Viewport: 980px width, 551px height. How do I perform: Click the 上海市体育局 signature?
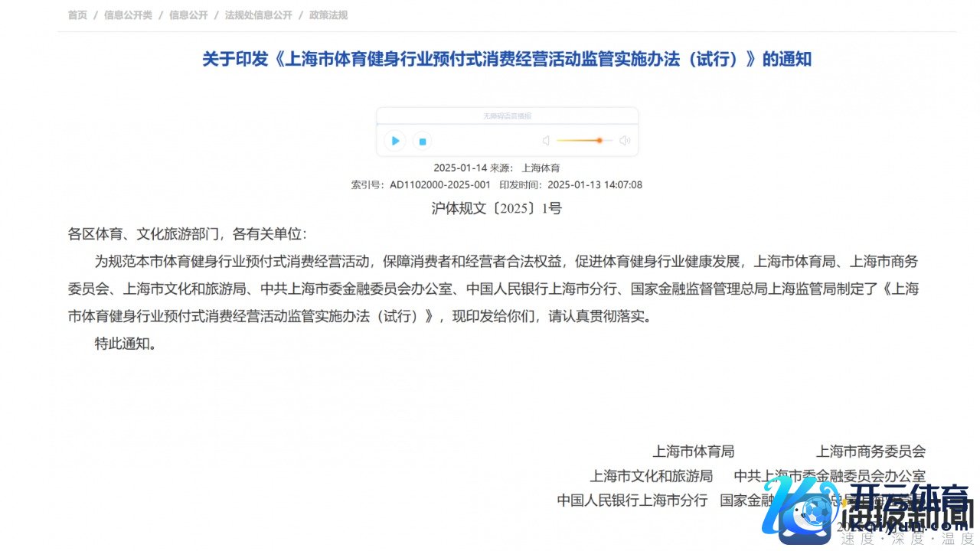693,452
